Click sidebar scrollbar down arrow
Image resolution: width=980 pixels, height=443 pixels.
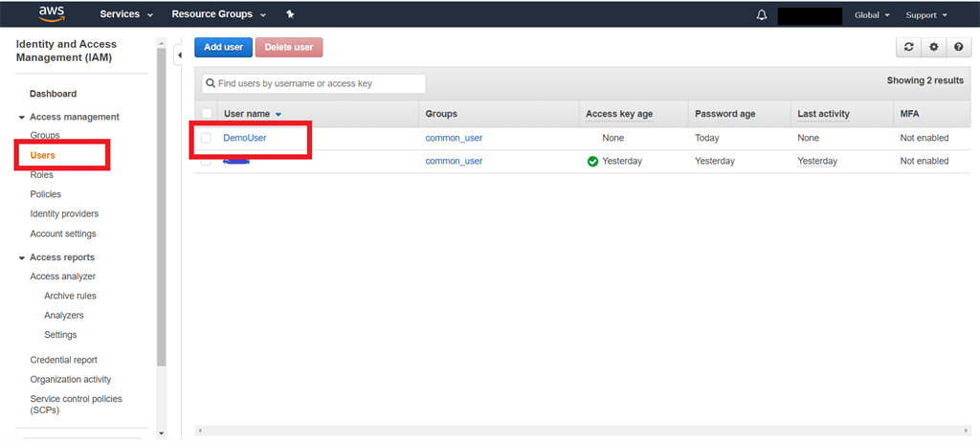click(162, 433)
